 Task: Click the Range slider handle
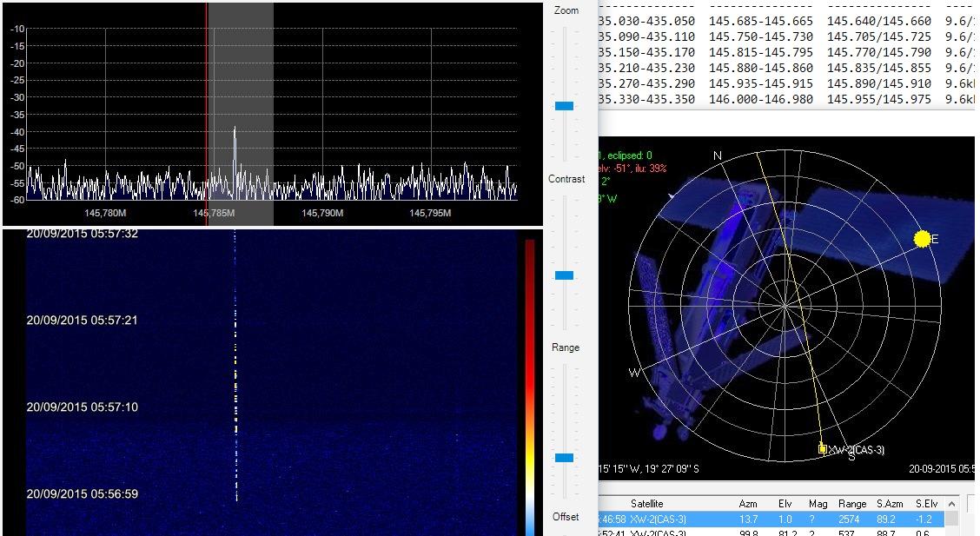pos(565,458)
